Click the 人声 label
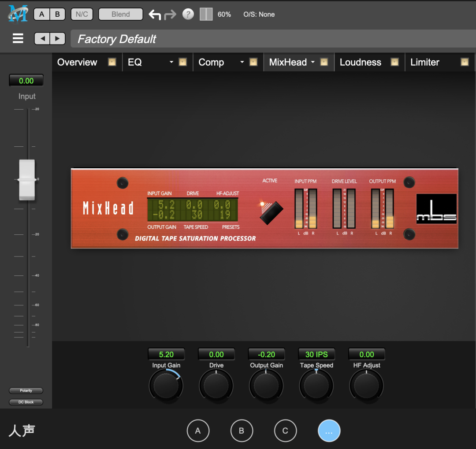The width and height of the screenshot is (476, 449). [x=22, y=430]
